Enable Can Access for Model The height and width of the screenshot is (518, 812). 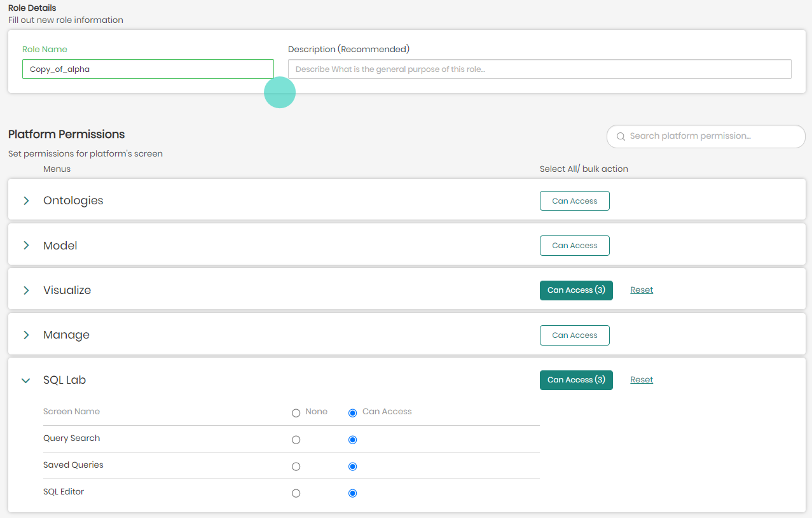click(574, 245)
